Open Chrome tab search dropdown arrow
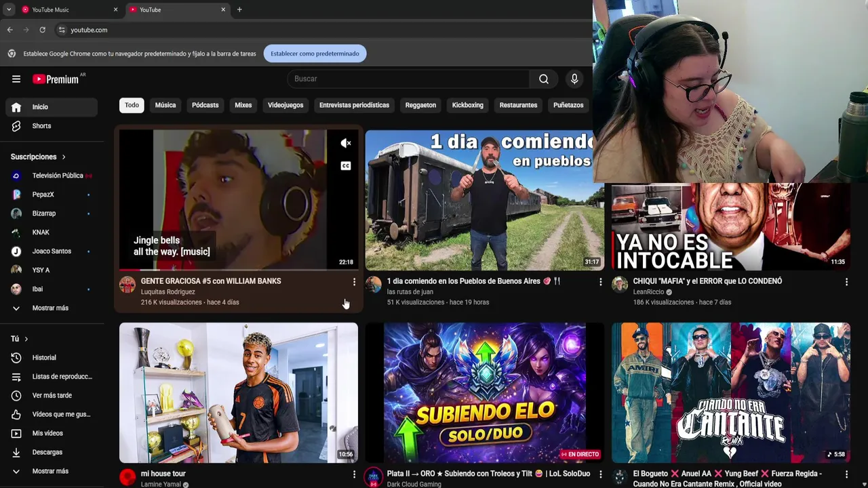 9,9
